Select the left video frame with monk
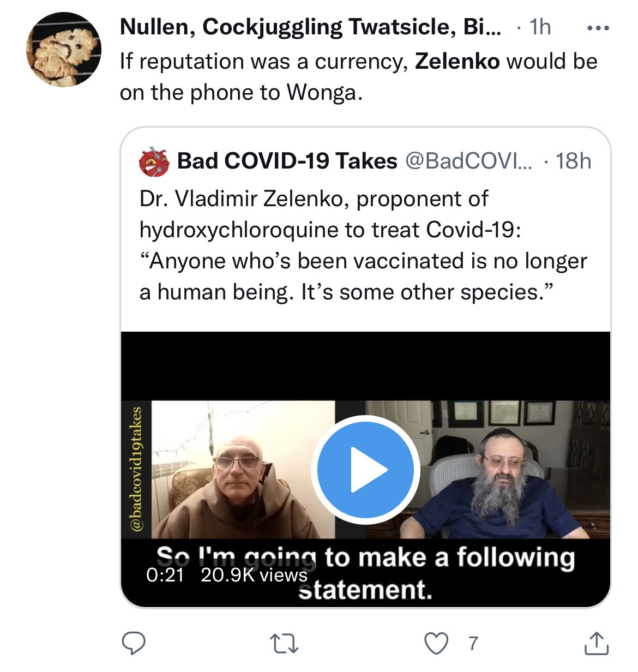The image size is (638, 672). (243, 470)
